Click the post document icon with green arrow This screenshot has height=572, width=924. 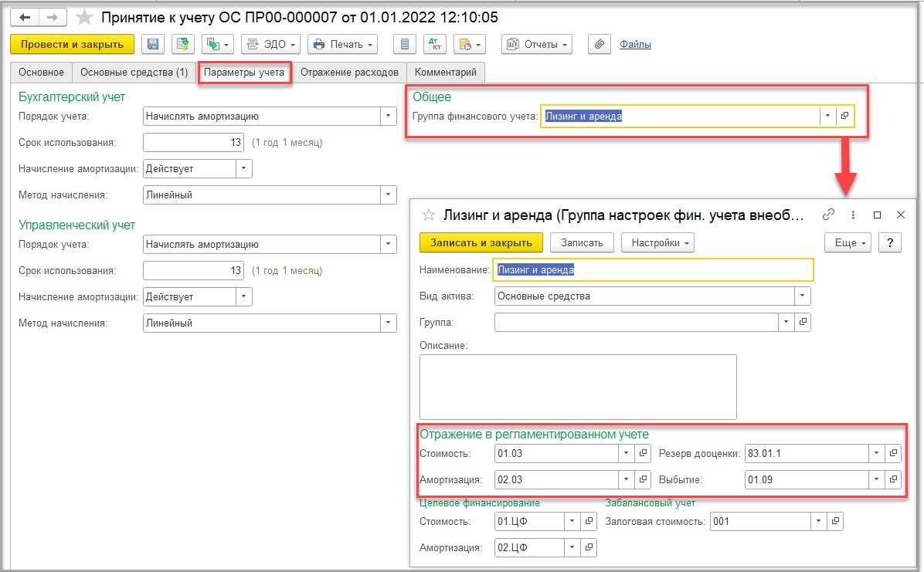[x=183, y=44]
